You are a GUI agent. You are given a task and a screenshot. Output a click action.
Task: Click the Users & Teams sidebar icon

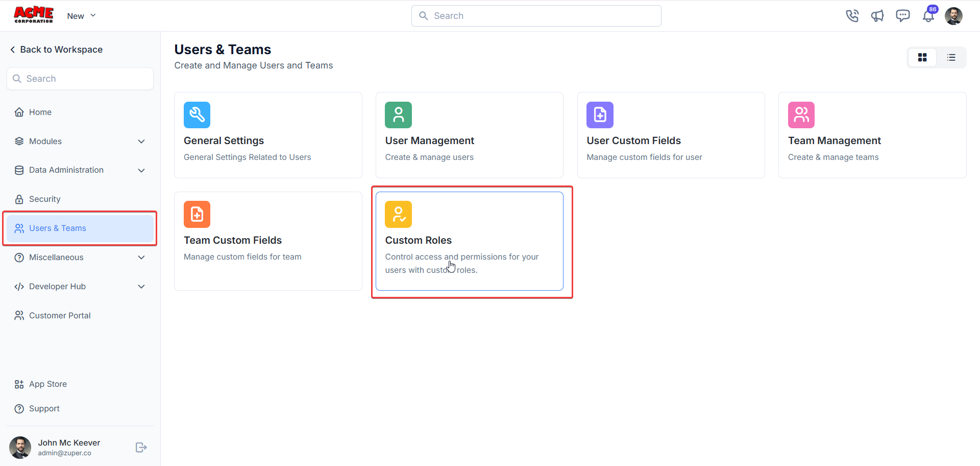click(19, 228)
